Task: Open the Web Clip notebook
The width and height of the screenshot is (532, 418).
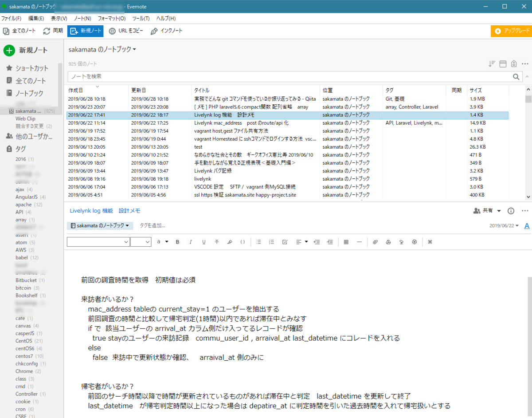Action: (25, 118)
